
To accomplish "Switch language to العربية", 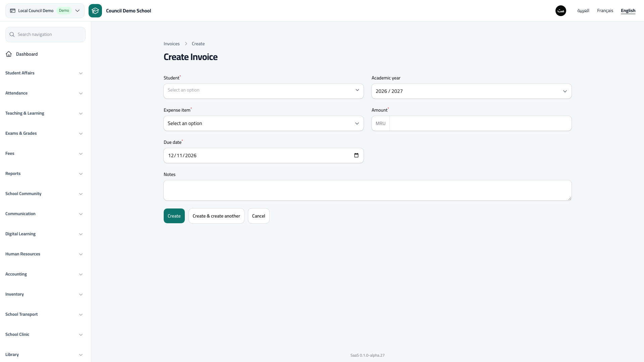I will [x=583, y=11].
